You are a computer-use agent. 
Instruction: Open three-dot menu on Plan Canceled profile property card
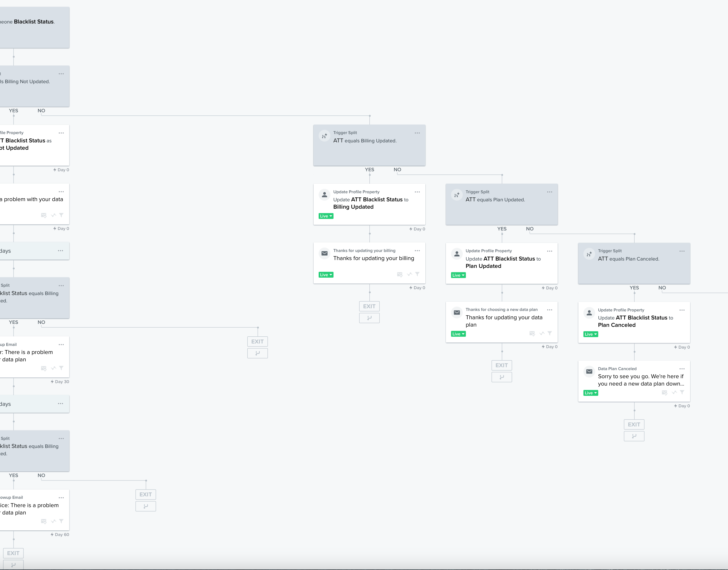682,310
